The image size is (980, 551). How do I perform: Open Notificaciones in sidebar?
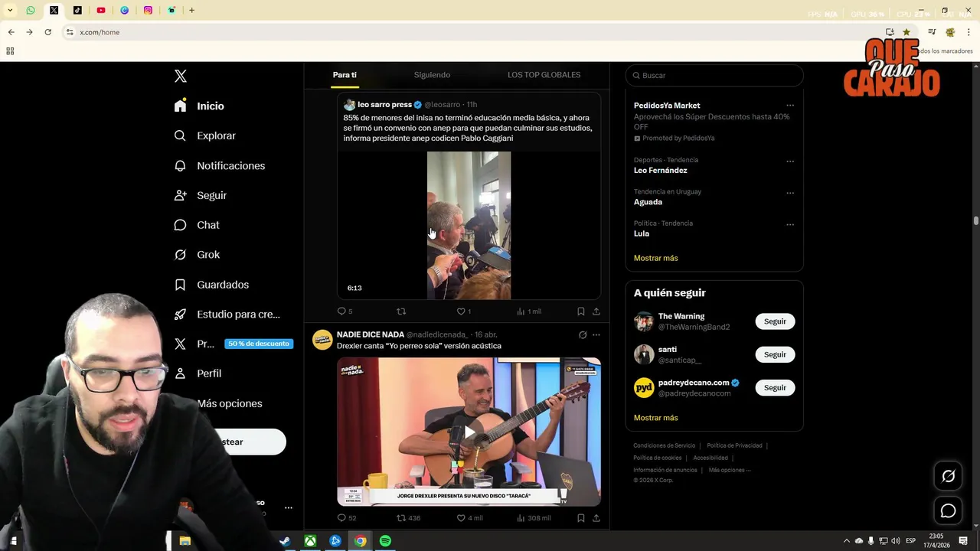tap(219, 165)
